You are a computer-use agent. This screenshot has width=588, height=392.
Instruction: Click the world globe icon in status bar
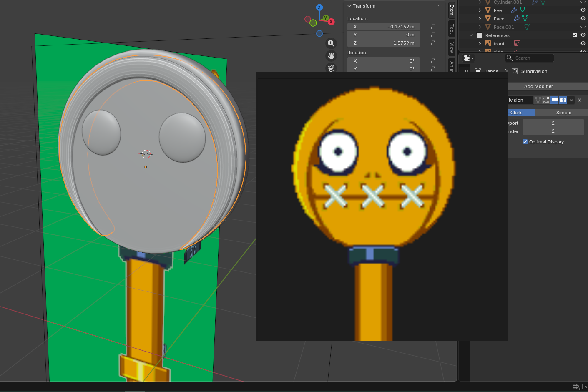click(576, 387)
